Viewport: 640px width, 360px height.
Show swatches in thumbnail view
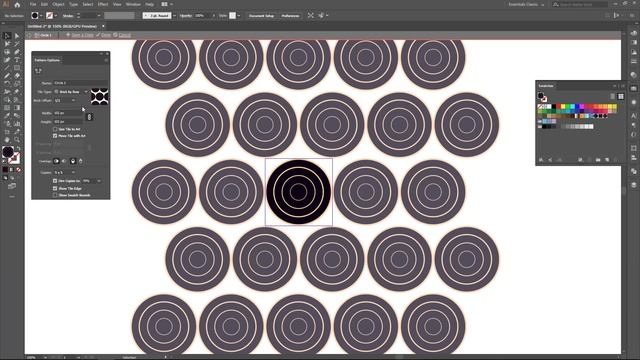click(621, 96)
